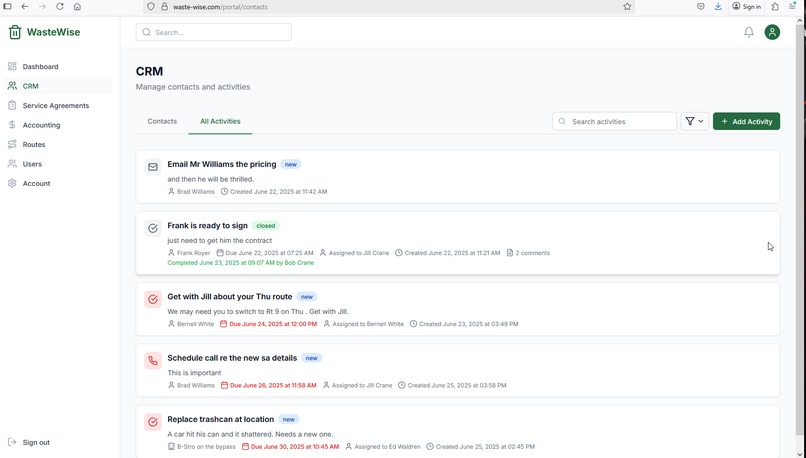Click Get with Jill about your Thu route

(x=230, y=297)
